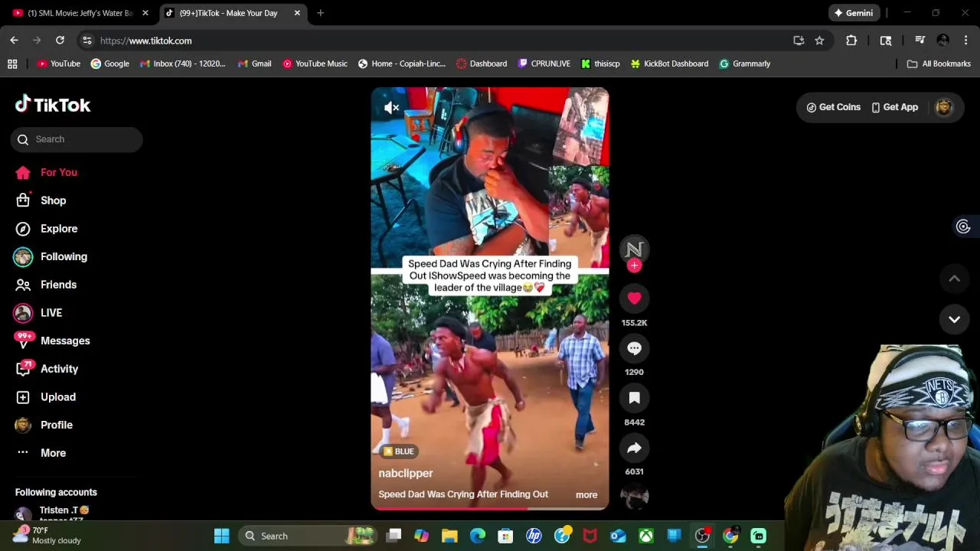Click Get Coins button
Viewport: 980px width, 551px height.
(x=833, y=107)
